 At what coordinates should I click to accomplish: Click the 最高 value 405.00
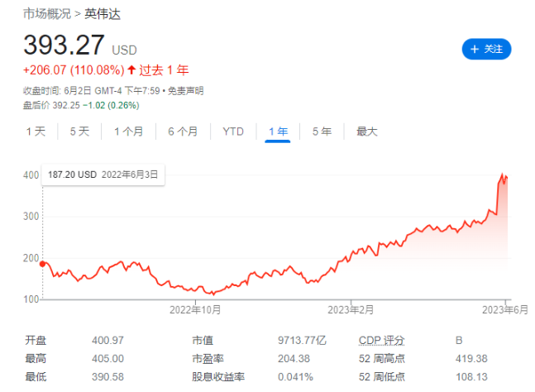point(107,359)
